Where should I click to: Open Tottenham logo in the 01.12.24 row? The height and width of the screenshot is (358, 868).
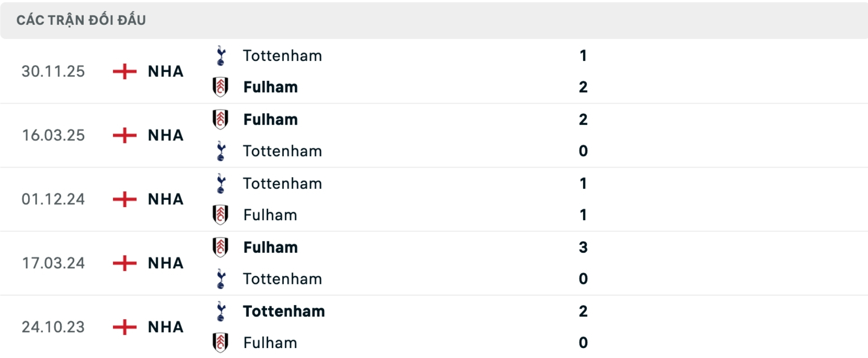coord(221,183)
